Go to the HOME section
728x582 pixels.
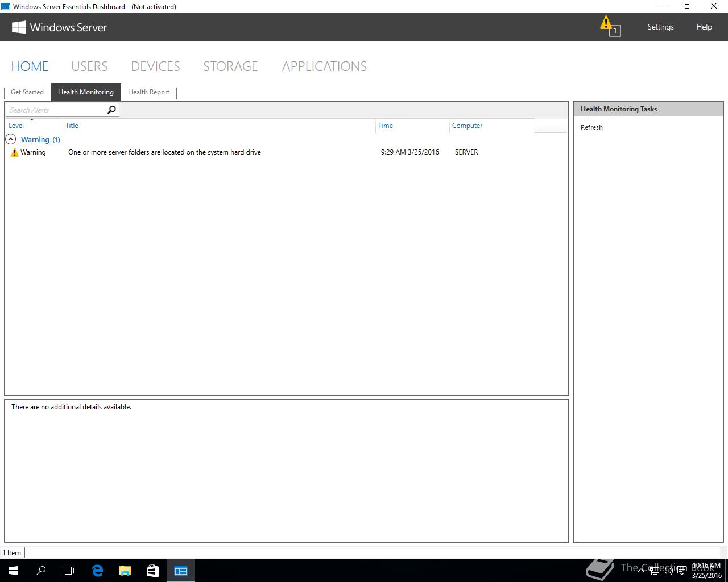tap(30, 66)
